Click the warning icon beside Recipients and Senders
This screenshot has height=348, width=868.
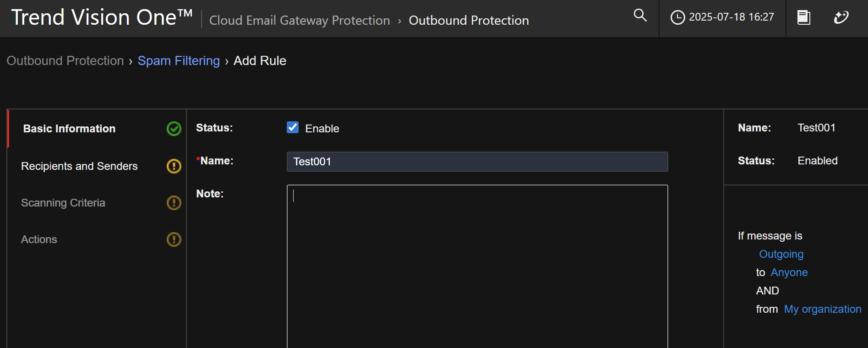click(174, 166)
